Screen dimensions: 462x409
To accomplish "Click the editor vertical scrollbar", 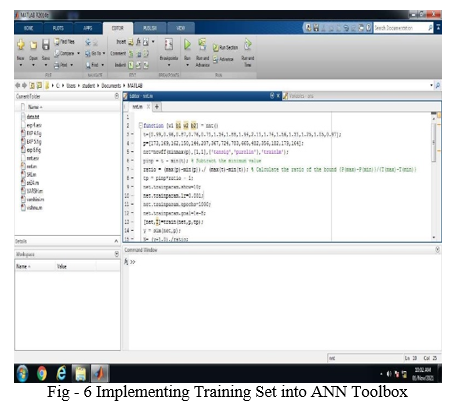I will [x=434, y=143].
